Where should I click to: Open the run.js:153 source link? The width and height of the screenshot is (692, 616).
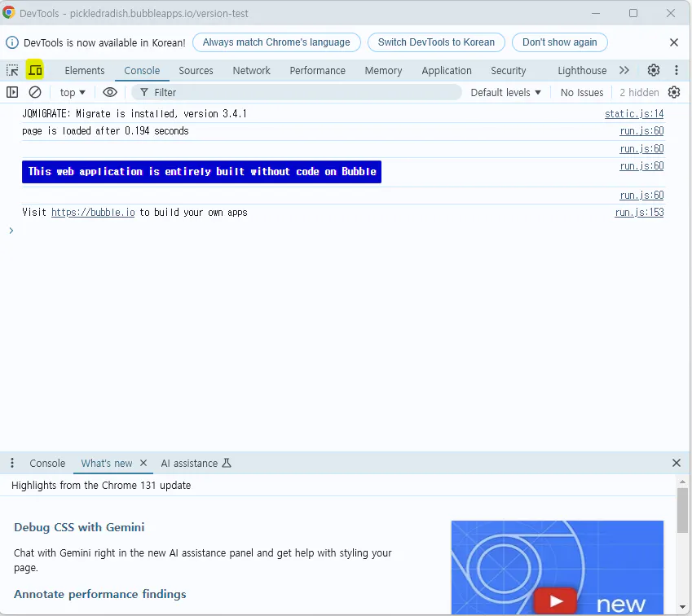(x=639, y=212)
